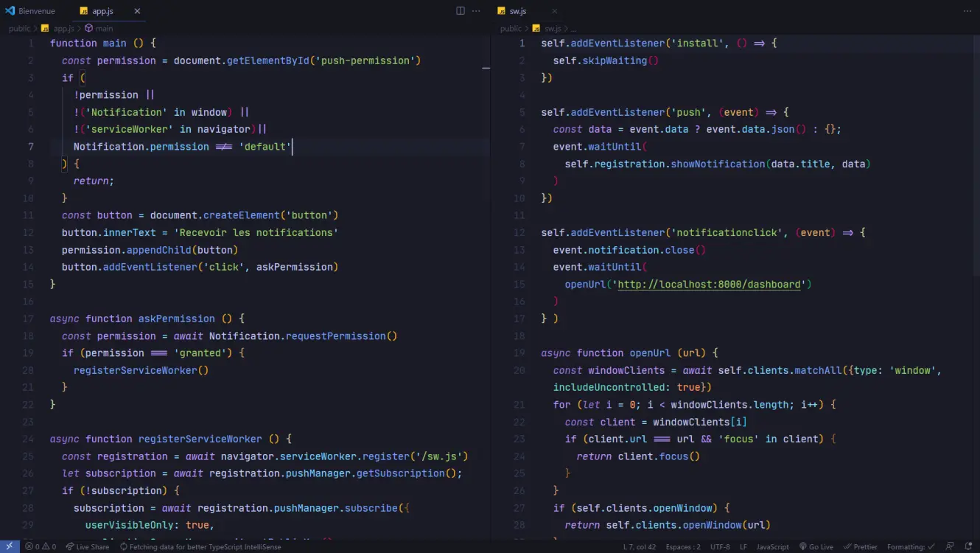Toggle Formatting status indicator

(911, 546)
